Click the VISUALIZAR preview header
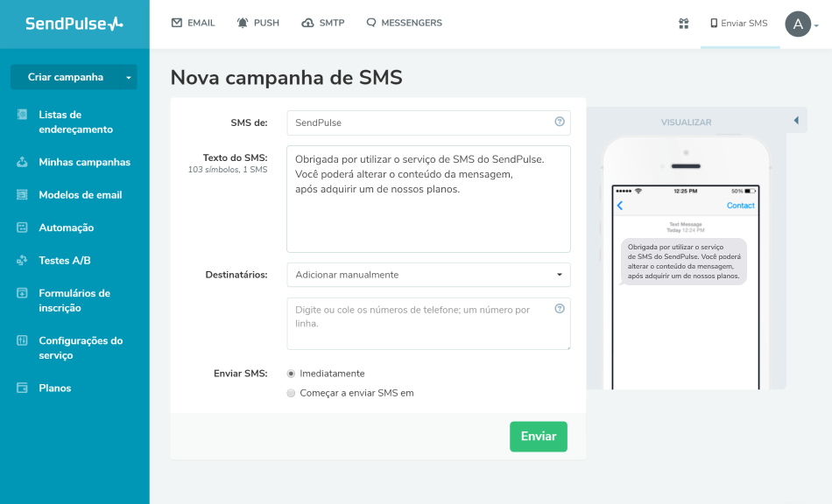Screen dimensions: 832x504 coord(686,122)
